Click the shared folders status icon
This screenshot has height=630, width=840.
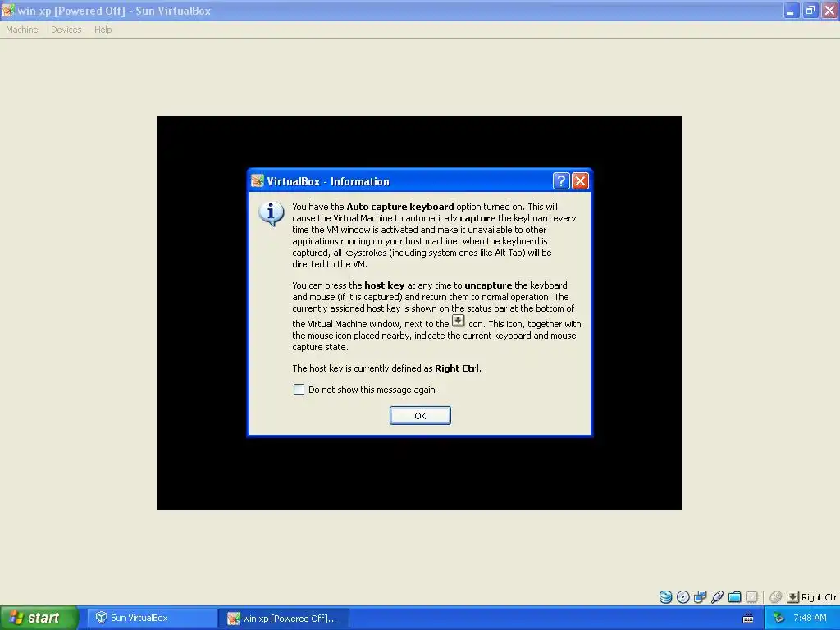[x=734, y=597]
